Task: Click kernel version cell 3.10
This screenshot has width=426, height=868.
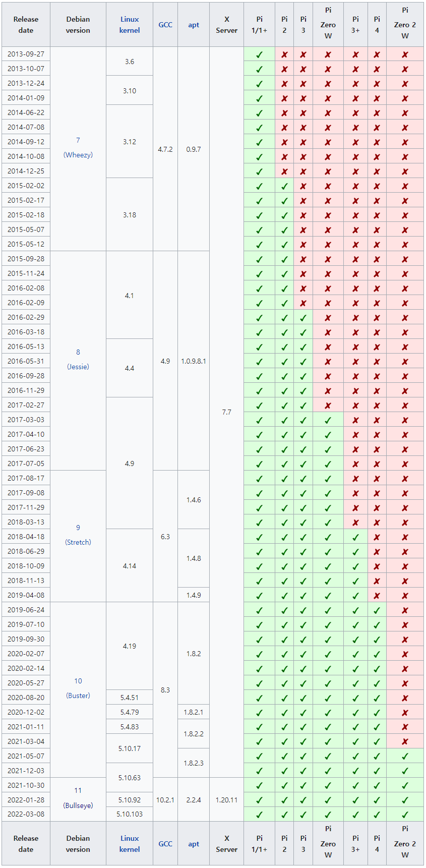Action: (130, 91)
